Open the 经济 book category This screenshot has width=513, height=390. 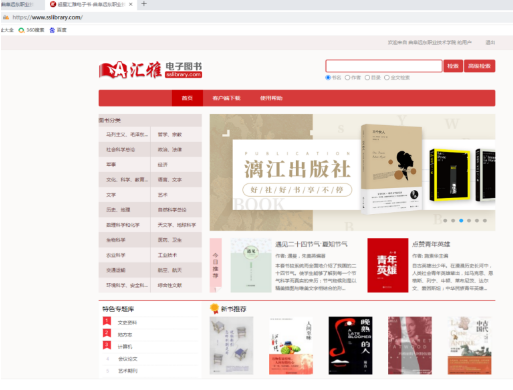click(163, 165)
